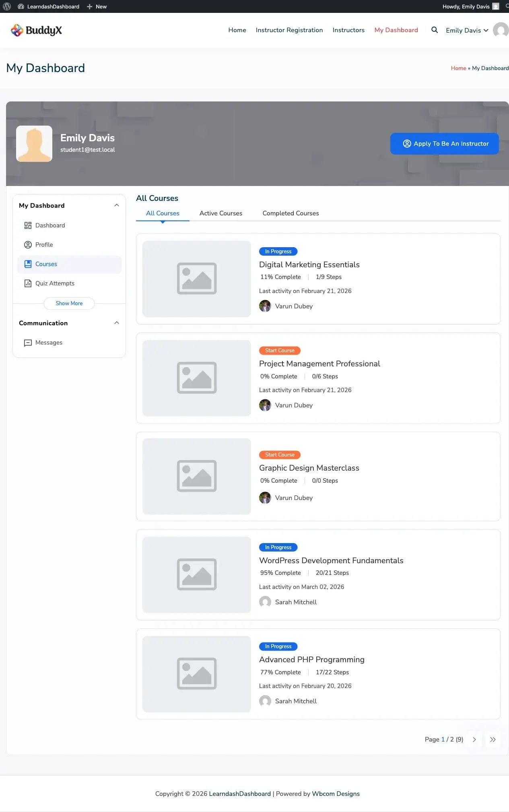Viewport: 509px width, 812px height.
Task: Click the Dashboard grid icon
Action: [28, 225]
